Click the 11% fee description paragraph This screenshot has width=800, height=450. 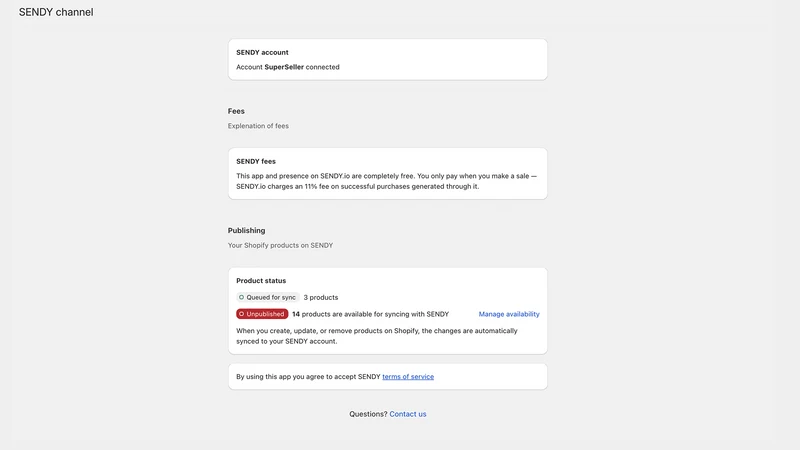pyautogui.click(x=386, y=181)
